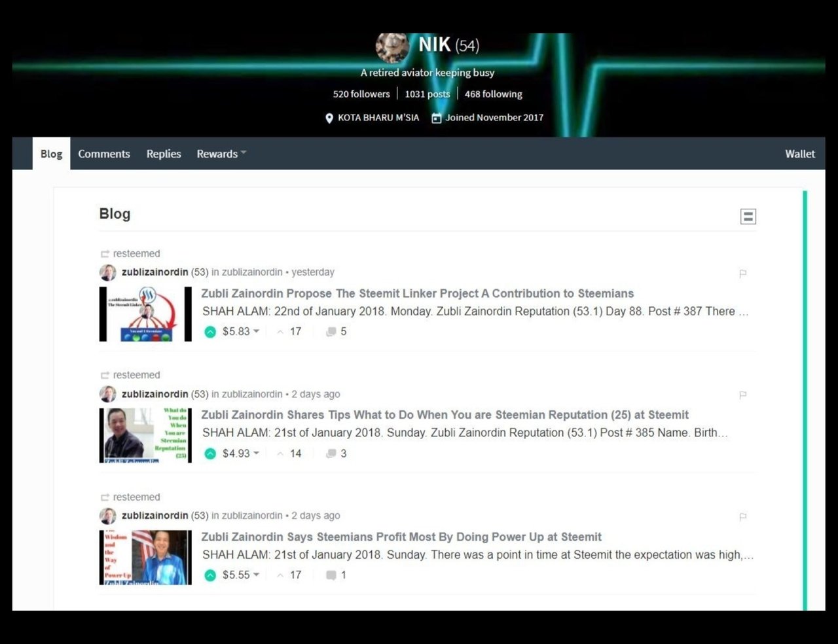Flag the Power Up at Steemit post
Viewport: 838px width, 644px height.
[743, 516]
